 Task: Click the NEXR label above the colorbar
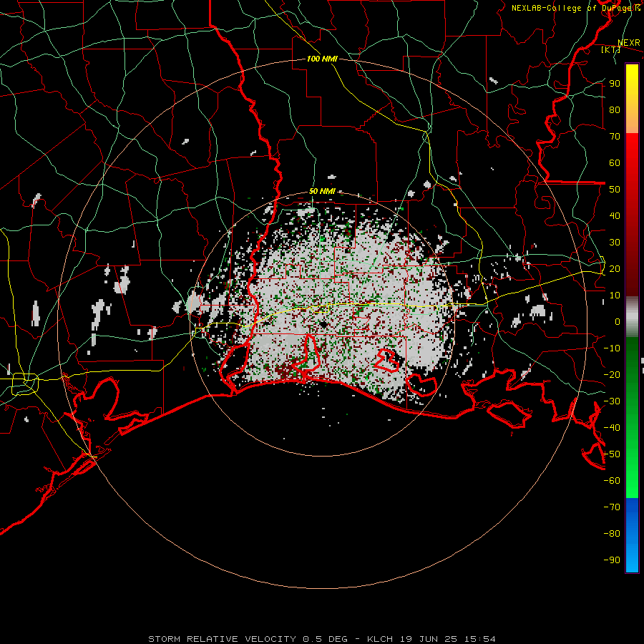tap(629, 43)
